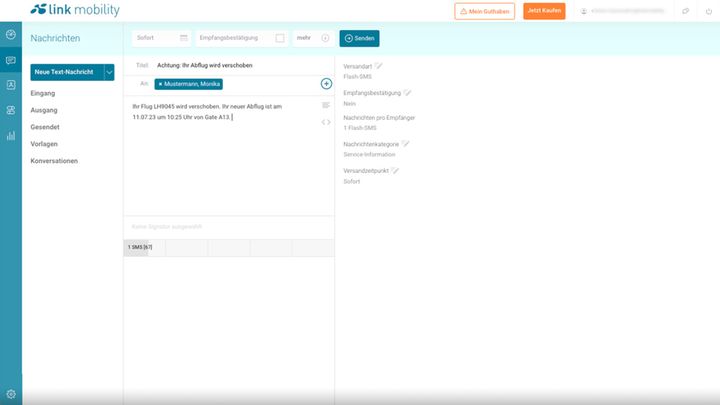Open dropdown arrow beside Neue Text-Nachricht
The width and height of the screenshot is (720, 405).
(109, 72)
